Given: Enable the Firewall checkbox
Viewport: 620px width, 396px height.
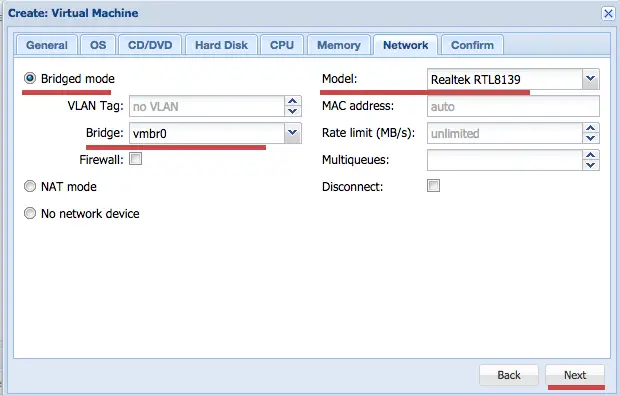Looking at the screenshot, I should pos(136,159).
